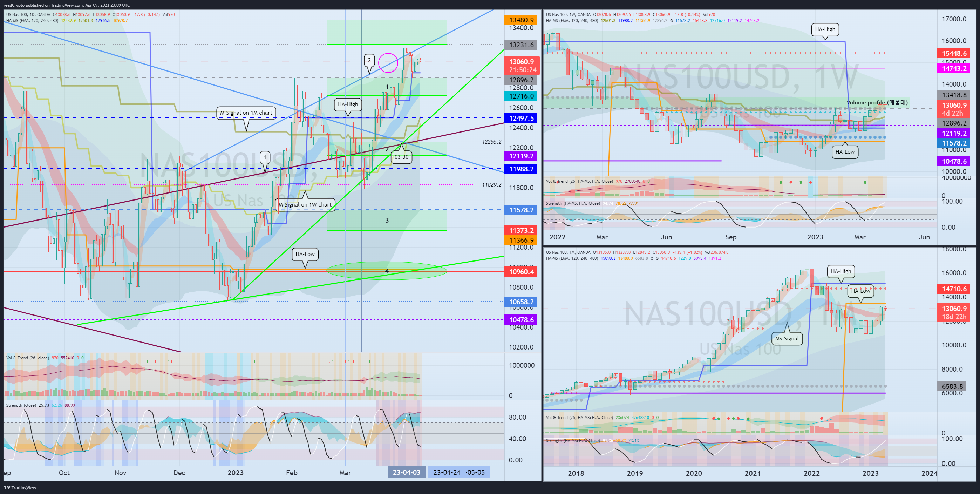Click the '18d 22h' countdown on monthly chart
Image resolution: width=980 pixels, height=494 pixels.
click(954, 317)
